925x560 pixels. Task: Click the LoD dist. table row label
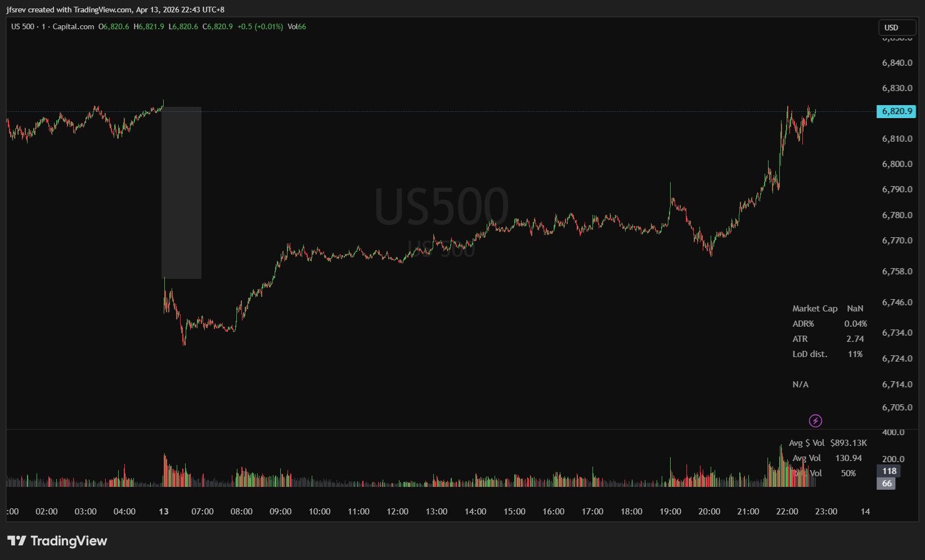pos(810,354)
